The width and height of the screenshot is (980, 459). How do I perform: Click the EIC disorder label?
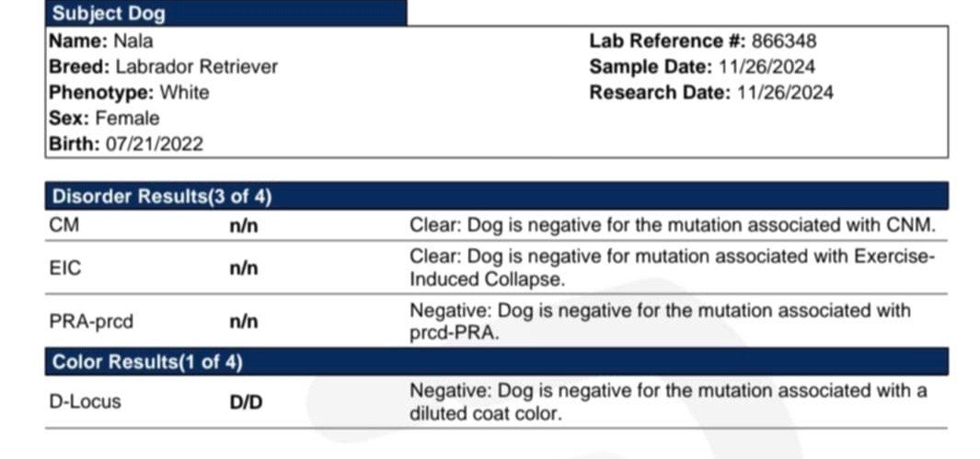[65, 269]
